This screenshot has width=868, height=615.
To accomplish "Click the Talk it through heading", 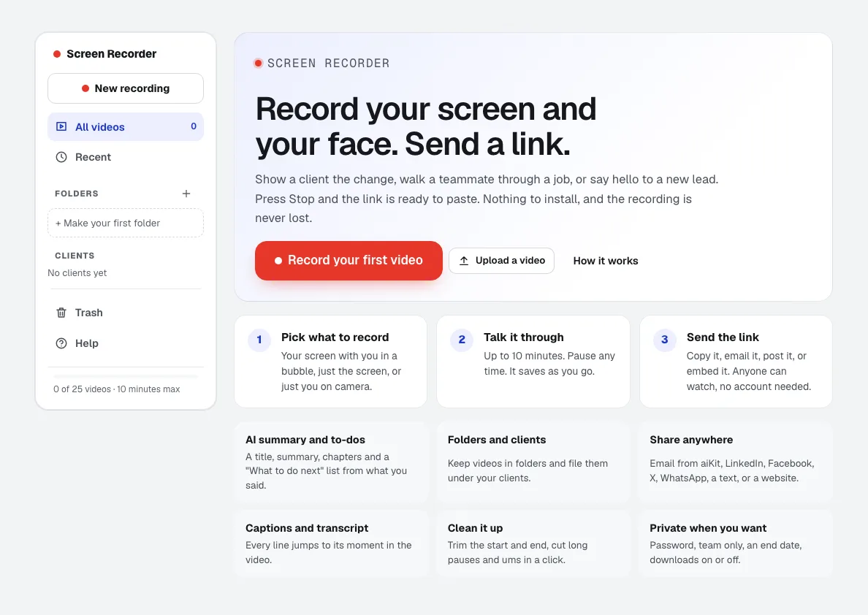I will (524, 337).
